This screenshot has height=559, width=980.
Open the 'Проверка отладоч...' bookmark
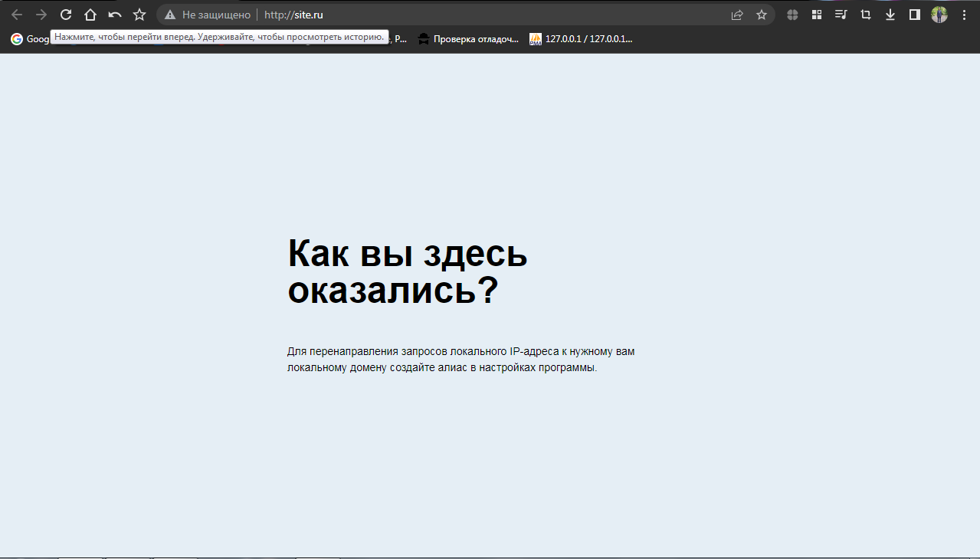pyautogui.click(x=468, y=39)
